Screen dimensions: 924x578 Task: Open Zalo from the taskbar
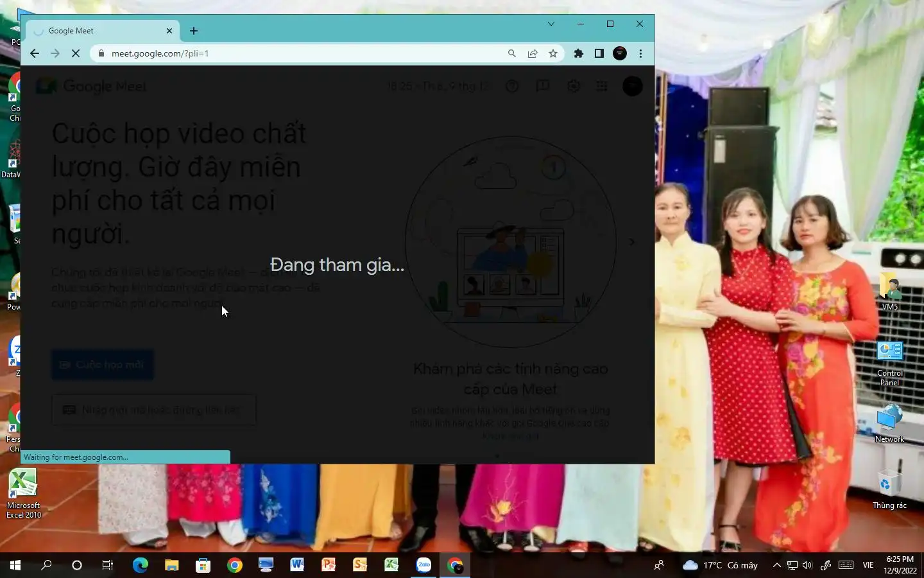(x=424, y=565)
